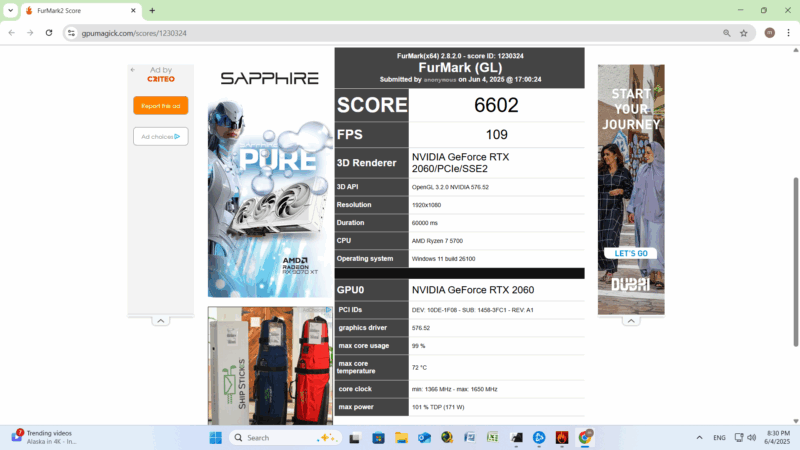
Task: Open the Chrome three-dot menu
Action: click(788, 33)
